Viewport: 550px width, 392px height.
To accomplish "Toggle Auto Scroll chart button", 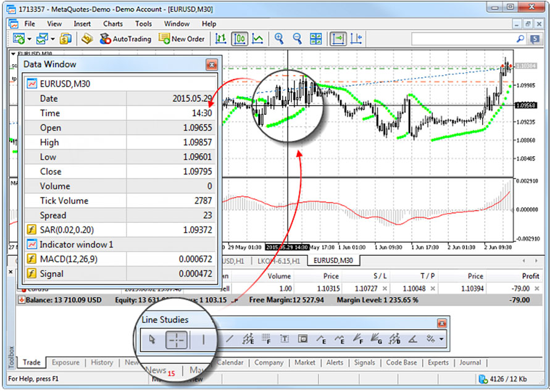I will click(x=338, y=39).
